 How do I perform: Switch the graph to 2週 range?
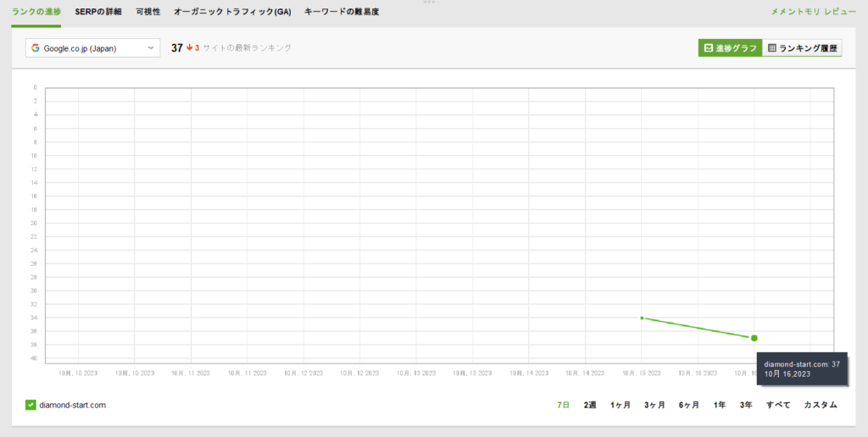click(590, 405)
